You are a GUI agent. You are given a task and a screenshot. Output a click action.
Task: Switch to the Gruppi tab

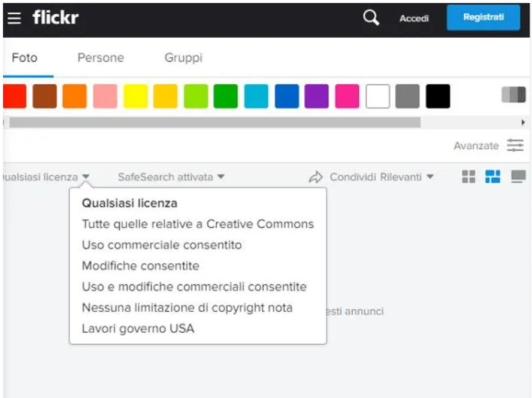(183, 57)
